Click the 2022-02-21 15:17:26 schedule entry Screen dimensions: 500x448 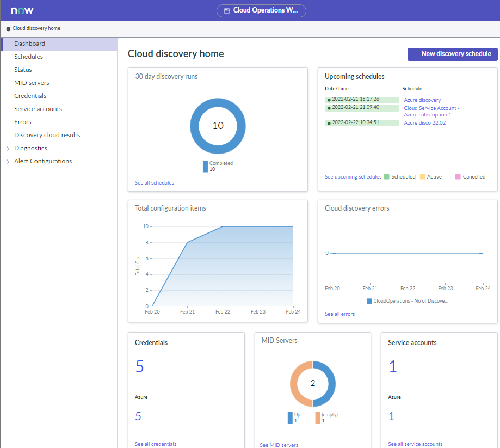(362, 100)
